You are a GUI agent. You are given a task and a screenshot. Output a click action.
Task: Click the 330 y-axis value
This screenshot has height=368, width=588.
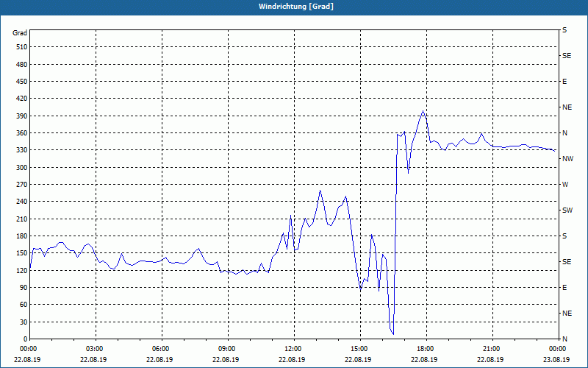click(22, 150)
